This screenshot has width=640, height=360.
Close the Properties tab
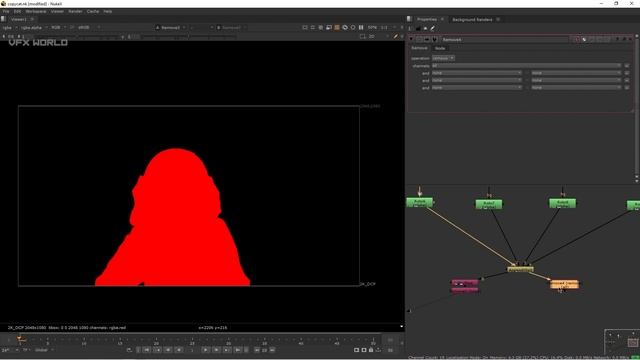point(442,19)
